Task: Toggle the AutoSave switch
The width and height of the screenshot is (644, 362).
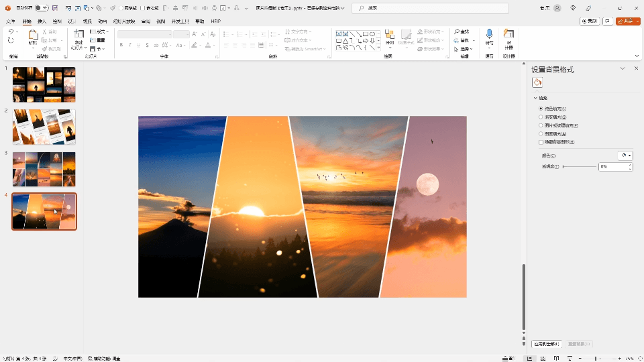Action: (x=41, y=8)
